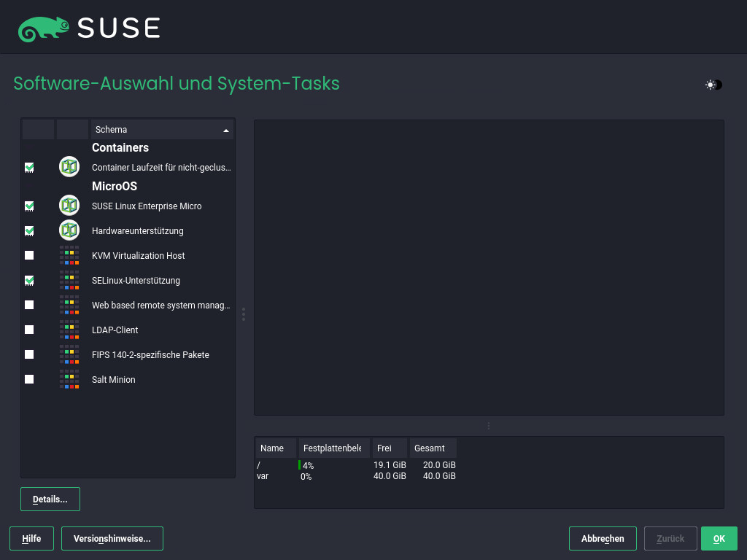The image size is (747, 560).
Task: Click the 20.0 GiB total value
Action: 439,464
